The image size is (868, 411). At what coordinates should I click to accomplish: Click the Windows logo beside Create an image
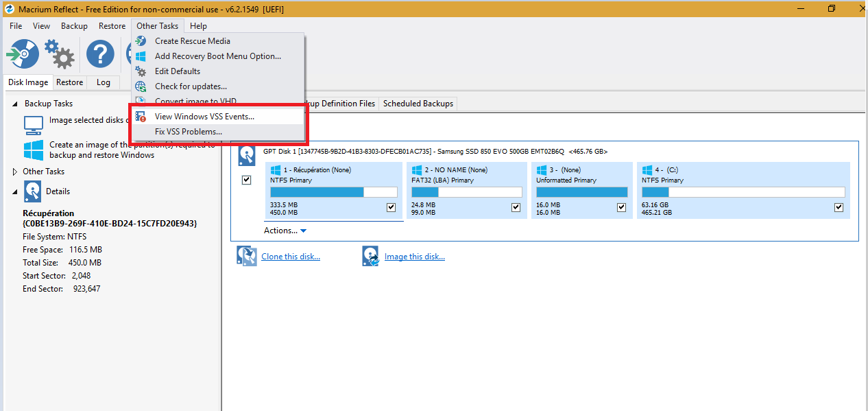34,150
